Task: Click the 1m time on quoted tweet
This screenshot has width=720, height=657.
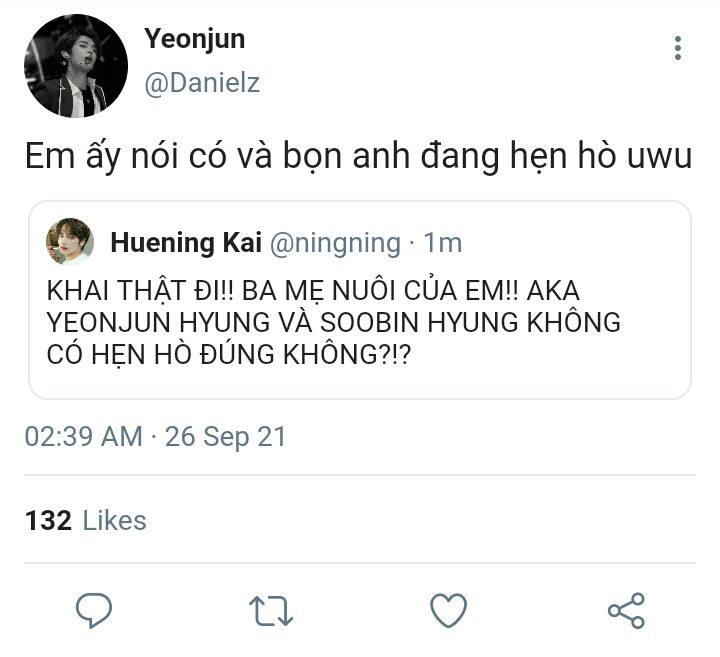Action: 443,242
